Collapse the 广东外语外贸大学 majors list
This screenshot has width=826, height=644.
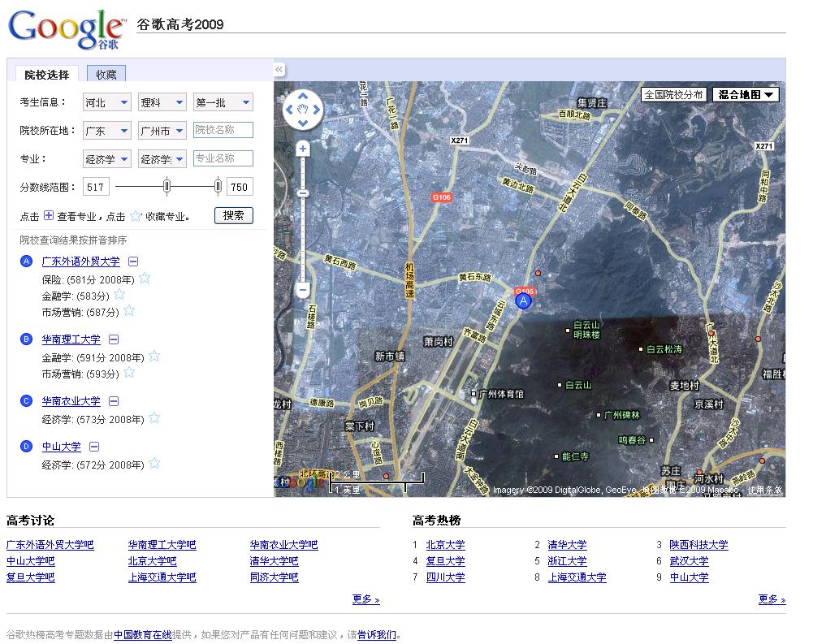[133, 261]
